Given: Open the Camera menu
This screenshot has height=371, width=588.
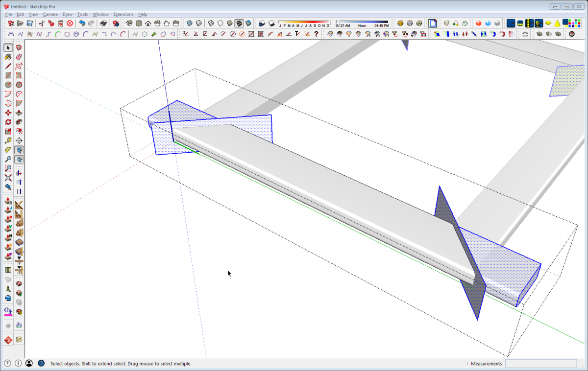Looking at the screenshot, I should [x=51, y=14].
